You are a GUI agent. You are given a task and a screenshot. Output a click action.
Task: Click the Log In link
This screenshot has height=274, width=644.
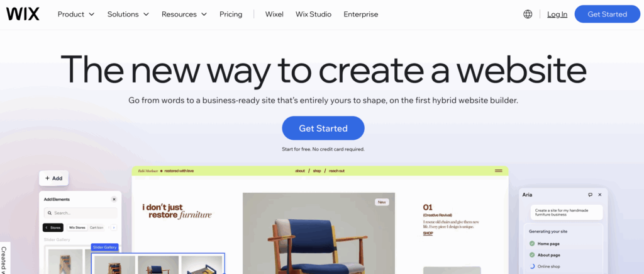(x=557, y=14)
